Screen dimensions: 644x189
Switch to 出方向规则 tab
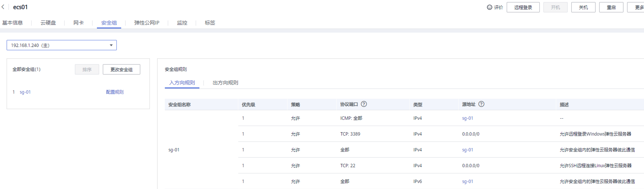pyautogui.click(x=225, y=83)
